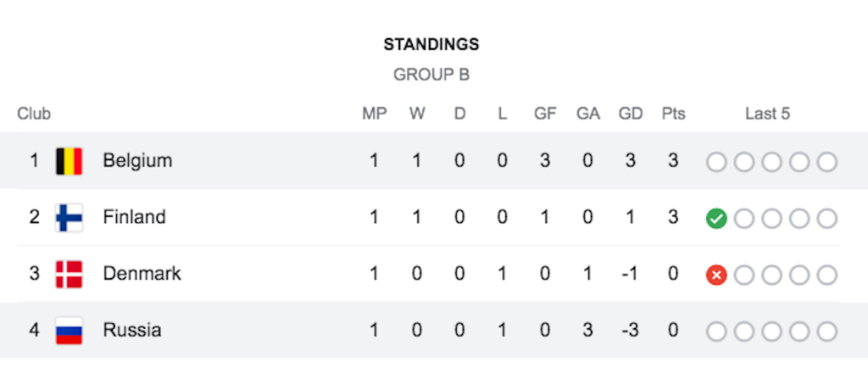Click the Finland flag icon
The width and height of the screenshot is (868, 373).
[x=70, y=218]
